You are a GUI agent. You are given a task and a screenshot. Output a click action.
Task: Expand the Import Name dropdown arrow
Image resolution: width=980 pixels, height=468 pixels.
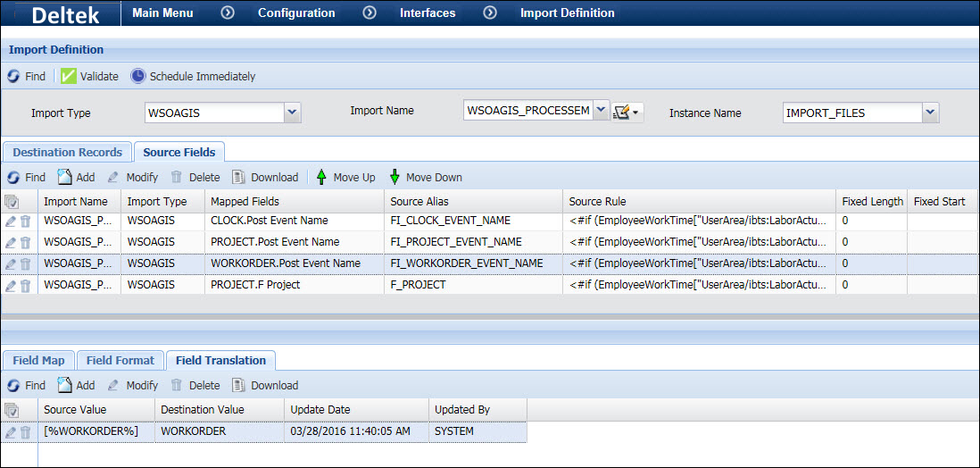click(600, 111)
